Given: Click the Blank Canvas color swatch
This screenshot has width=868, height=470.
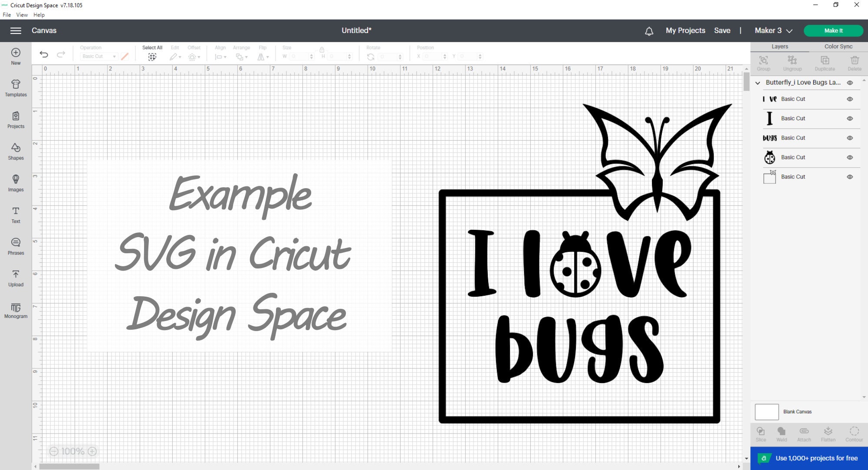Looking at the screenshot, I should coord(766,412).
